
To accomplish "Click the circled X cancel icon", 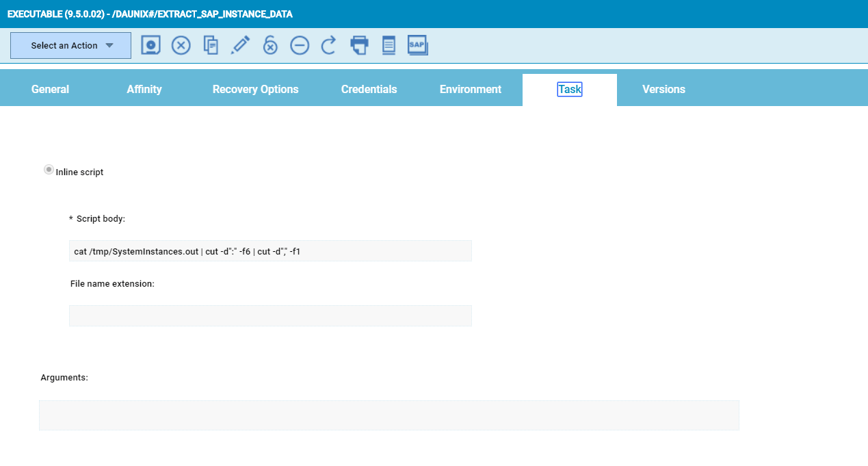I will [181, 46].
